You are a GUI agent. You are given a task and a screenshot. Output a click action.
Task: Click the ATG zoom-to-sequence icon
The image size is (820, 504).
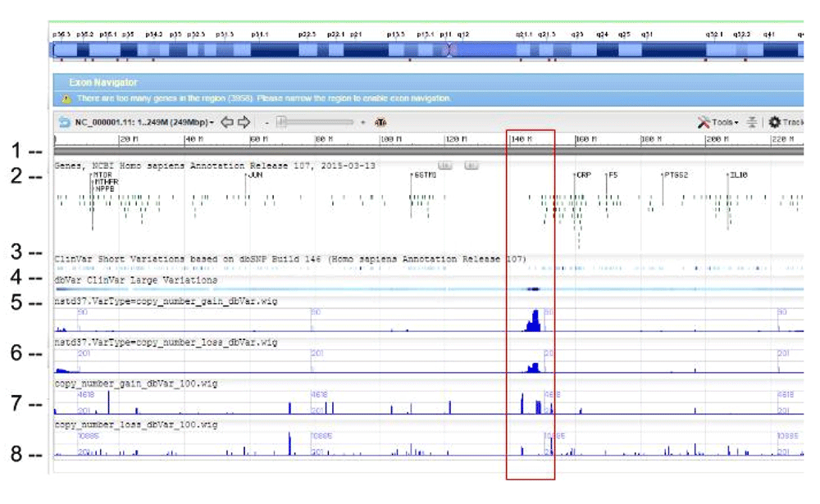coord(380,122)
